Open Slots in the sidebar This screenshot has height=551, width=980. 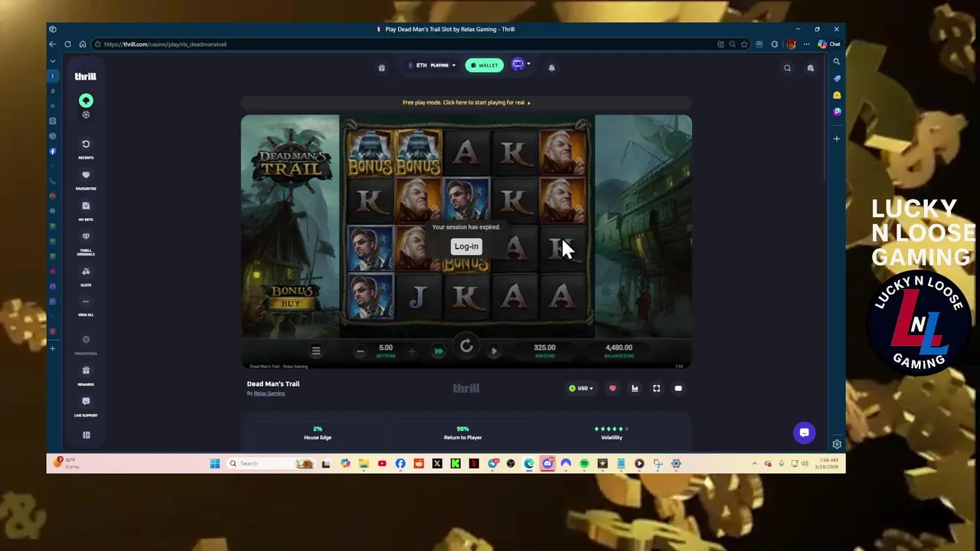coord(86,276)
